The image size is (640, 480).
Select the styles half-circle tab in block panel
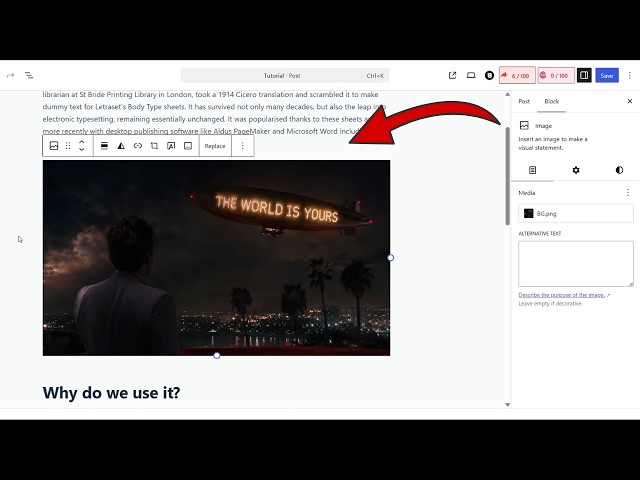click(619, 170)
